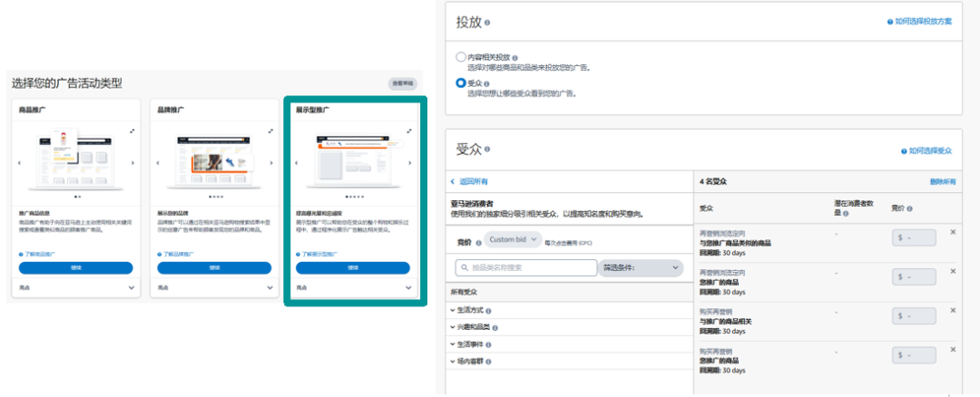This screenshot has width=980, height=397.
Task: Click the 商品推广 laptop preview thumbnail
Action: coord(75,160)
